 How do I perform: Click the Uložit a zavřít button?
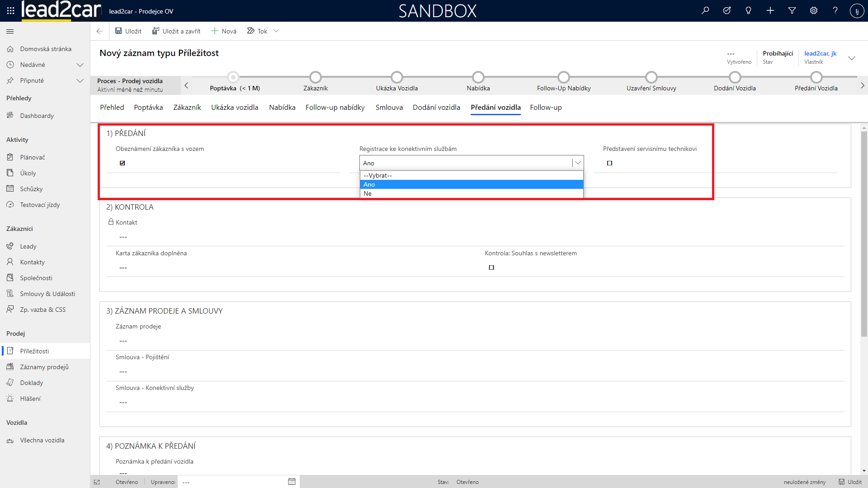click(176, 31)
